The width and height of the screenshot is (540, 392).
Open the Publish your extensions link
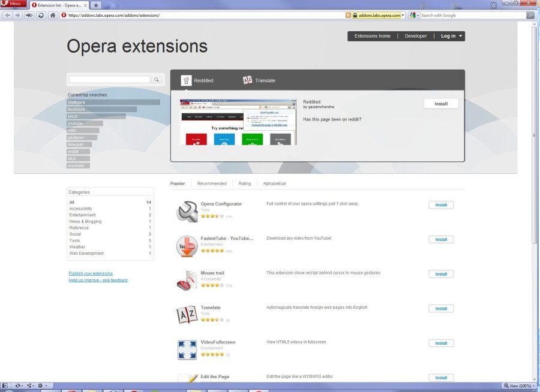click(x=91, y=273)
